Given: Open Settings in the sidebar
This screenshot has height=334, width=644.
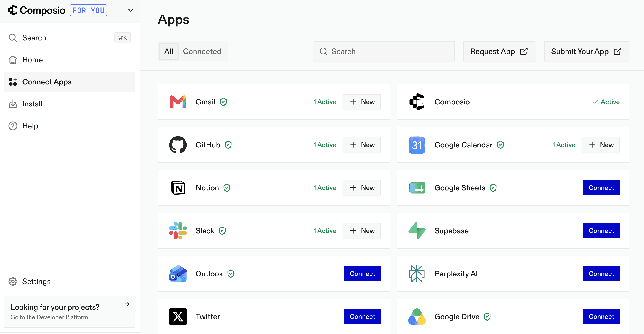Looking at the screenshot, I should coord(70,281).
